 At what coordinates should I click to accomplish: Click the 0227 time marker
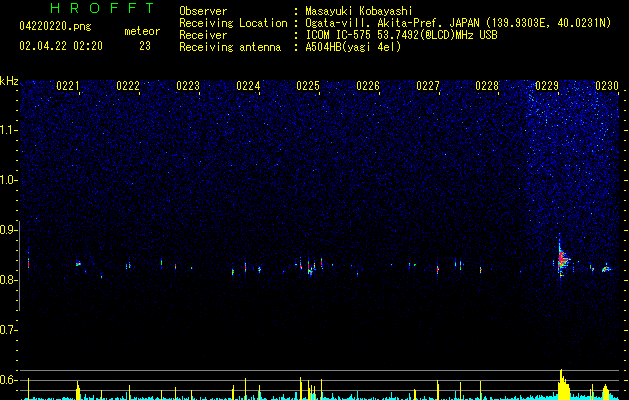(x=428, y=86)
